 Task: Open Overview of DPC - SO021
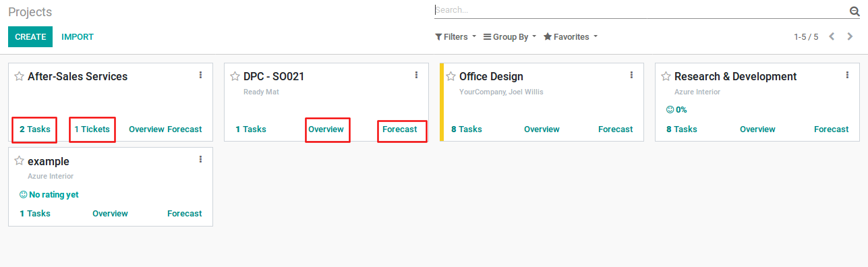coord(326,129)
